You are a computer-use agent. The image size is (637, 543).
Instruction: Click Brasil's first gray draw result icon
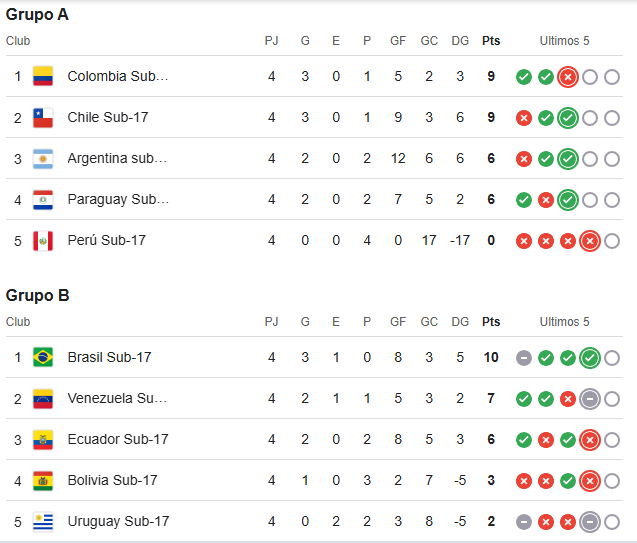[524, 358]
